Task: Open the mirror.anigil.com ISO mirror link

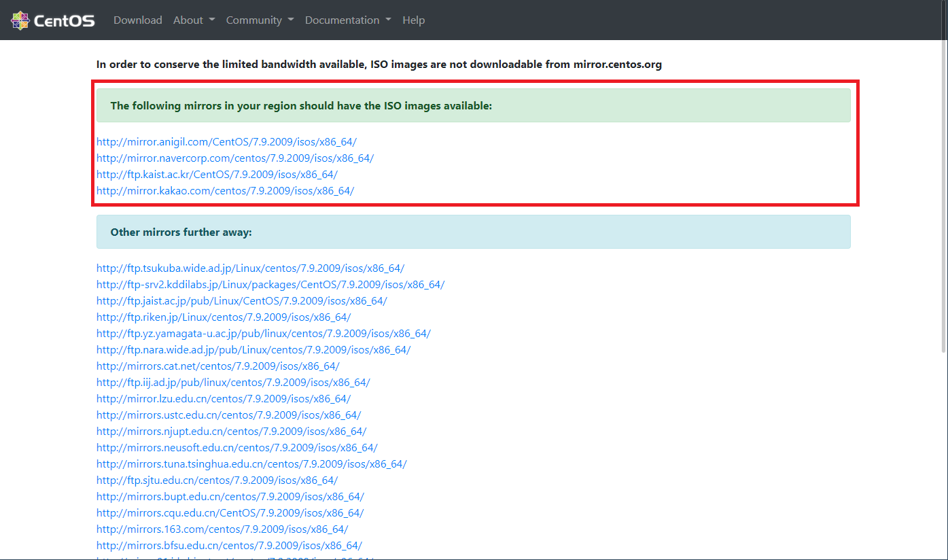Action: click(x=226, y=142)
